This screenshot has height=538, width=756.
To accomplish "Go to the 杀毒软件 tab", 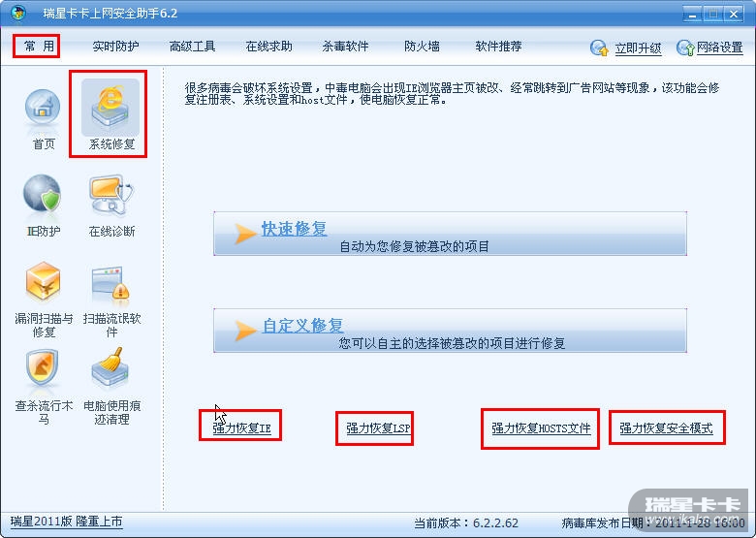I will point(345,47).
